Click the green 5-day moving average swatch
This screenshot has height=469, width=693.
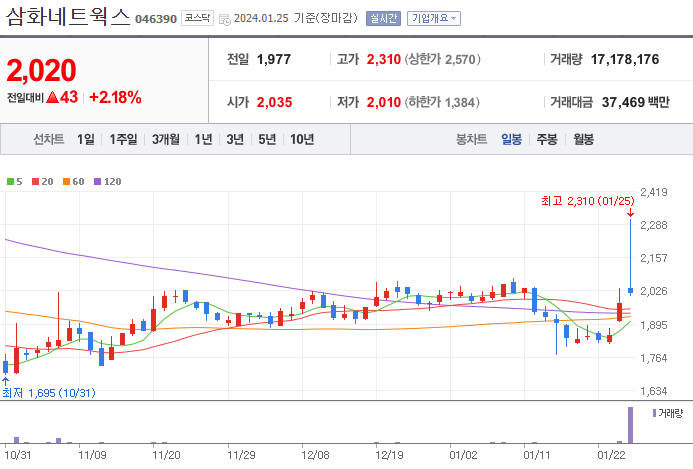click(x=10, y=182)
